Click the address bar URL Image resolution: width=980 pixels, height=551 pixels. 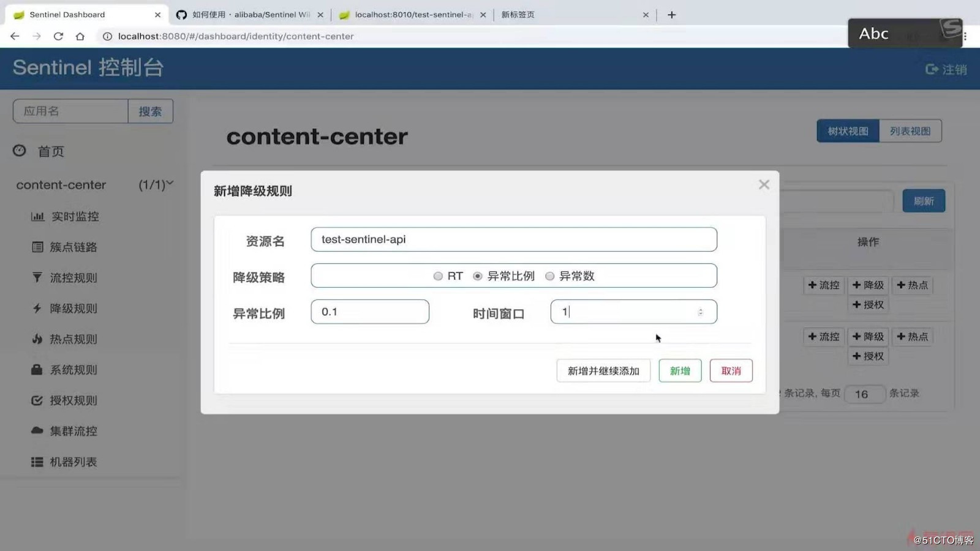point(236,36)
